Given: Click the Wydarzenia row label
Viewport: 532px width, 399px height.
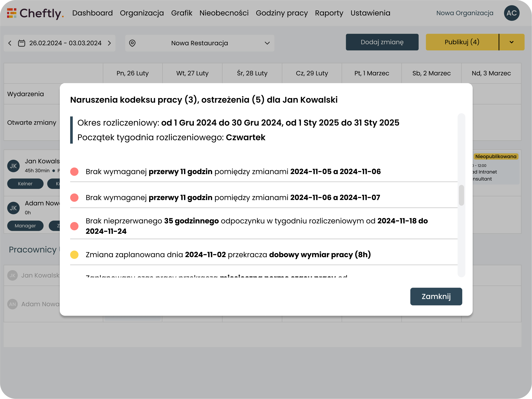Looking at the screenshot, I should [26, 94].
